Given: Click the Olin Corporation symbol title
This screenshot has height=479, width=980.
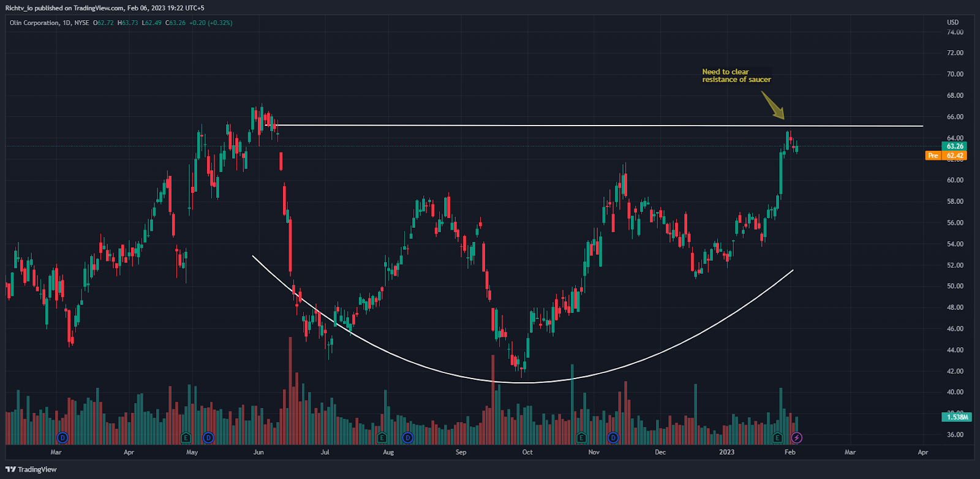Looking at the screenshot, I should coord(34,23).
